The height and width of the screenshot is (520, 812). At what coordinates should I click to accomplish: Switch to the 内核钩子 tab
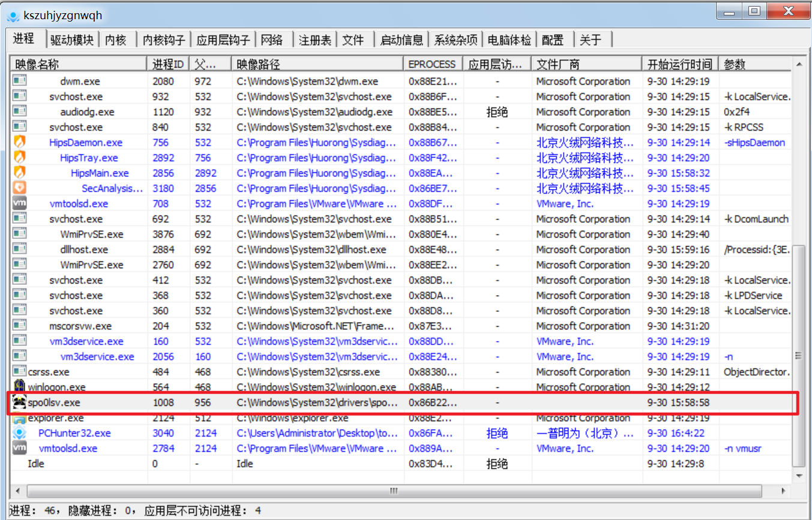[x=164, y=40]
